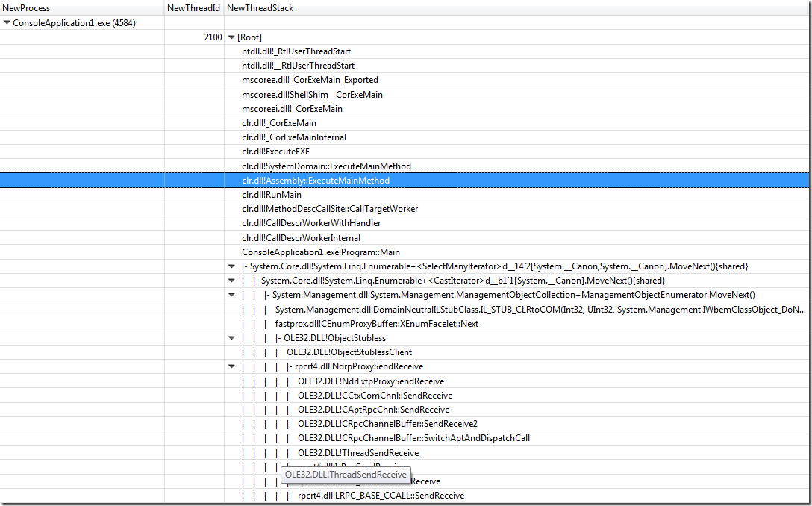This screenshot has width=812, height=506.
Task: Click highlighted clr.dll!Assembly::ExecuteMainMethod row
Action: pyautogui.click(x=405, y=180)
